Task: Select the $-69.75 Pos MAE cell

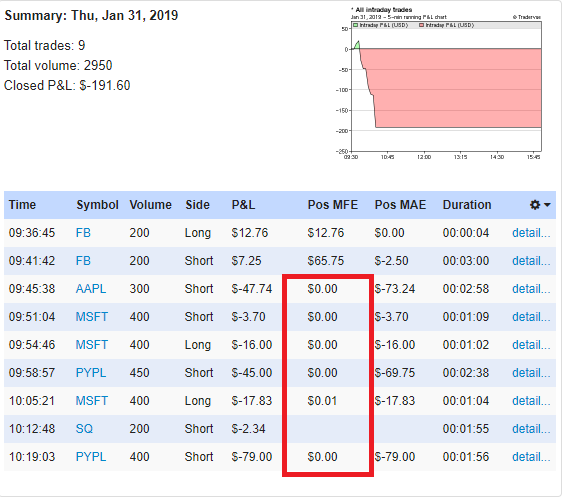Action: (395, 373)
